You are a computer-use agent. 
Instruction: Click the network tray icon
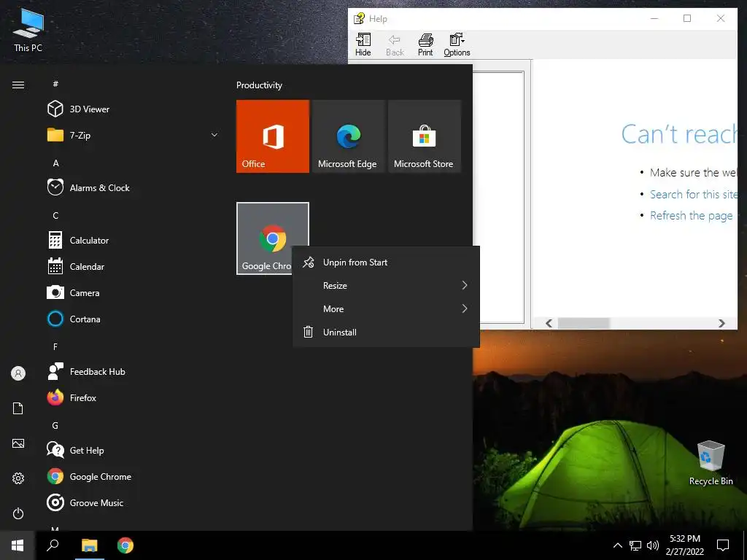pos(635,545)
